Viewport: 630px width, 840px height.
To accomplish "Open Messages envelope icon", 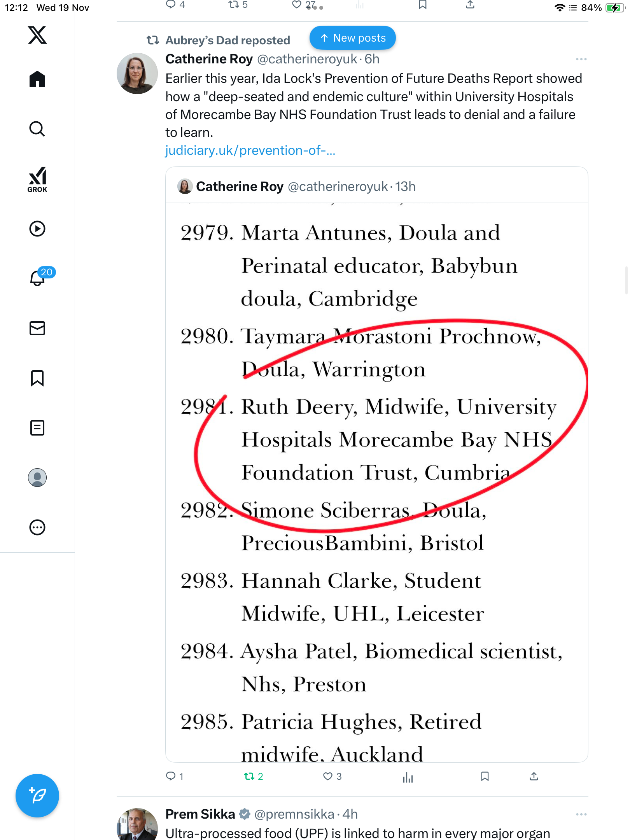I will coord(37,328).
